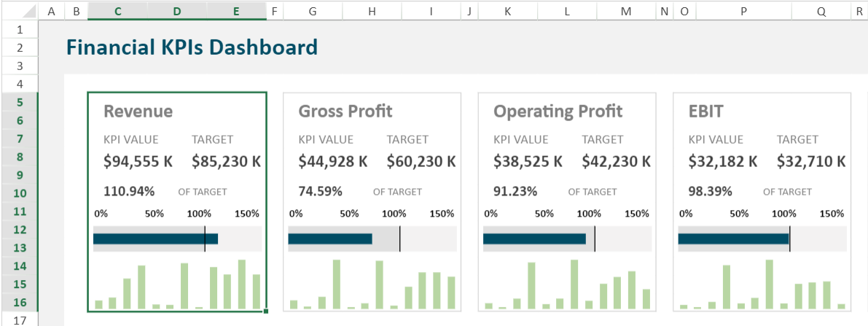
Task: Select the Operating Profit bullet chart bar
Action: coord(534,239)
